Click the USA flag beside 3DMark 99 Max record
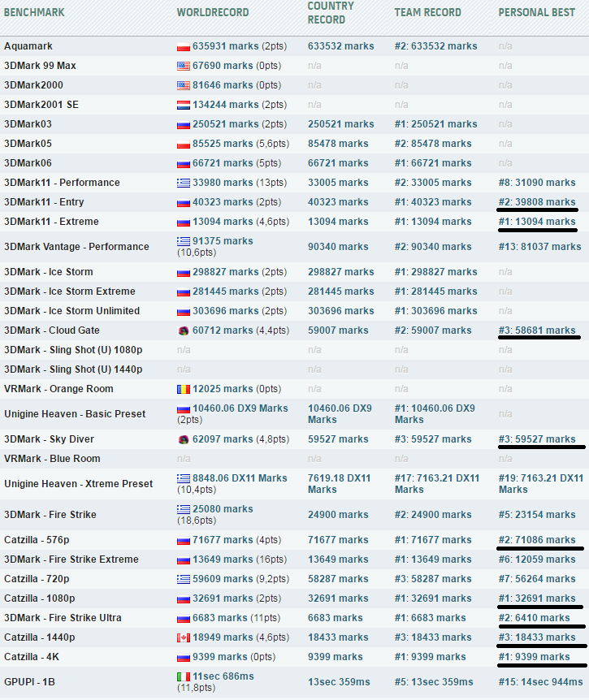Viewport: 589px width, 700px height. coord(183,67)
